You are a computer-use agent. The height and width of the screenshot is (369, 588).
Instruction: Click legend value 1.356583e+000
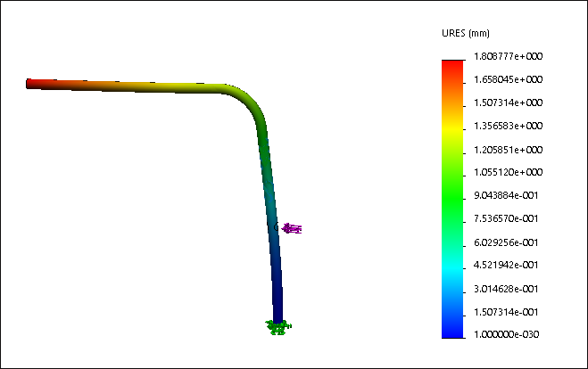click(508, 127)
